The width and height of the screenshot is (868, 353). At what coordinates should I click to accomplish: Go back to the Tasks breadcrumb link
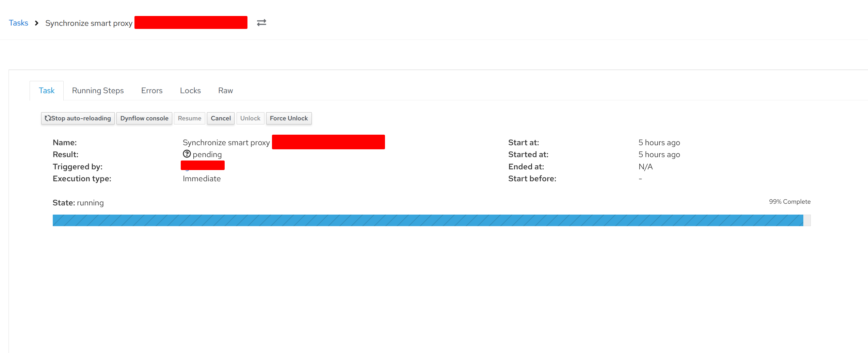18,23
